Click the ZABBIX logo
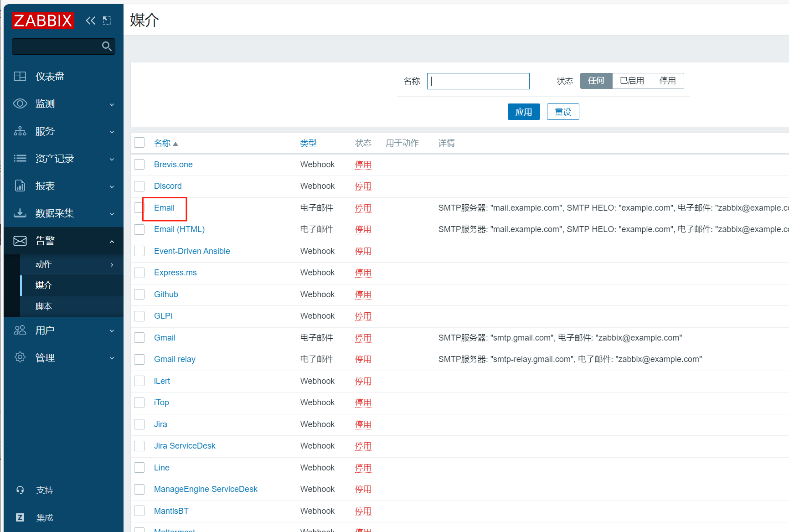Viewport: 789px width, 532px height. click(43, 21)
